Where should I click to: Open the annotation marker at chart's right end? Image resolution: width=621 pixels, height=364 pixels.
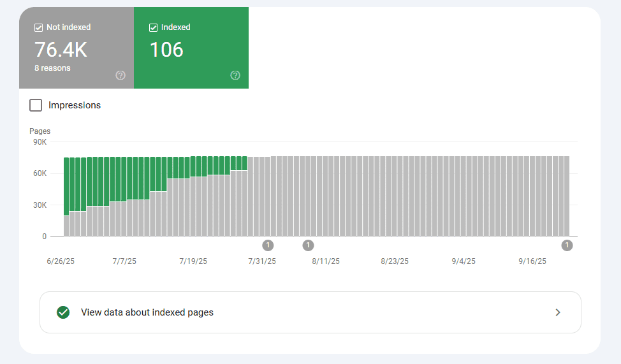(567, 245)
